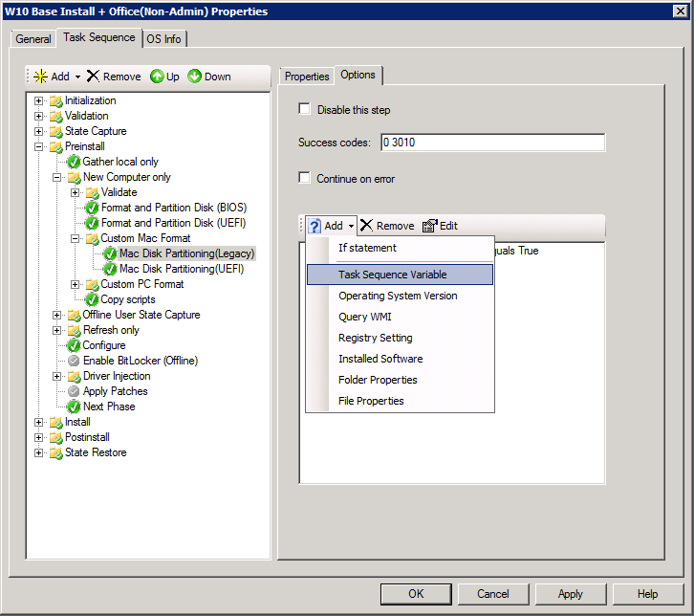Expand the Validate subgroup
This screenshot has width=694, height=616.
75,192
